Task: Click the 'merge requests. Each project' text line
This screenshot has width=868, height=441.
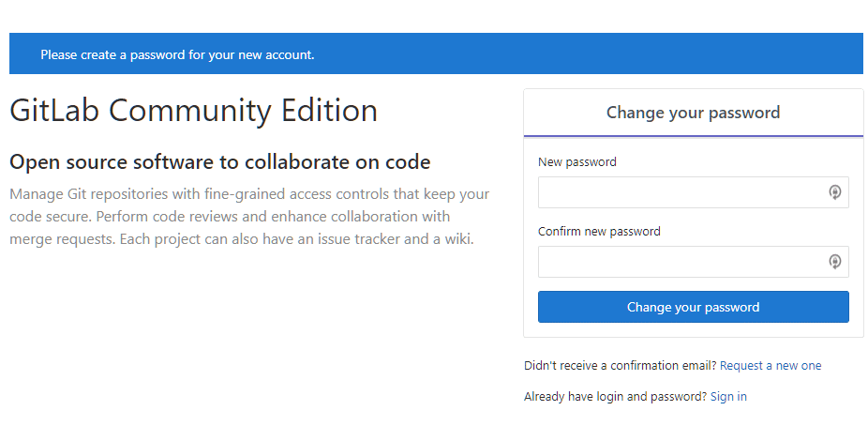Action: pyautogui.click(x=241, y=238)
